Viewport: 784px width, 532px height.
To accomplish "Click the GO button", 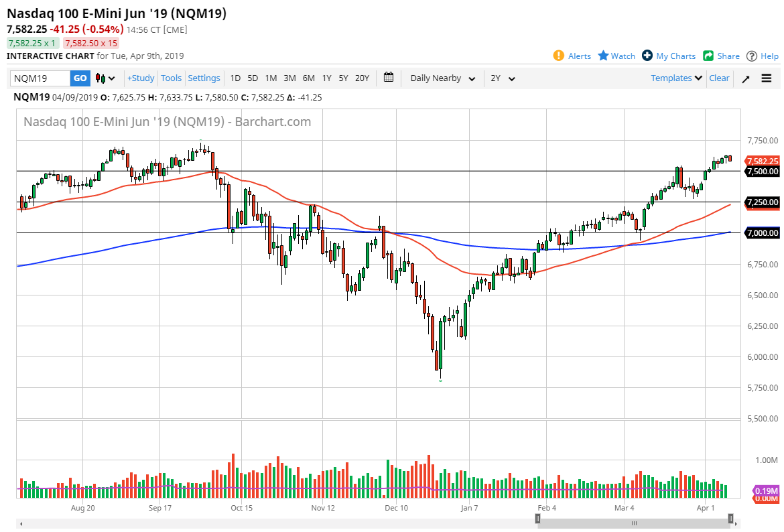I will coord(80,78).
